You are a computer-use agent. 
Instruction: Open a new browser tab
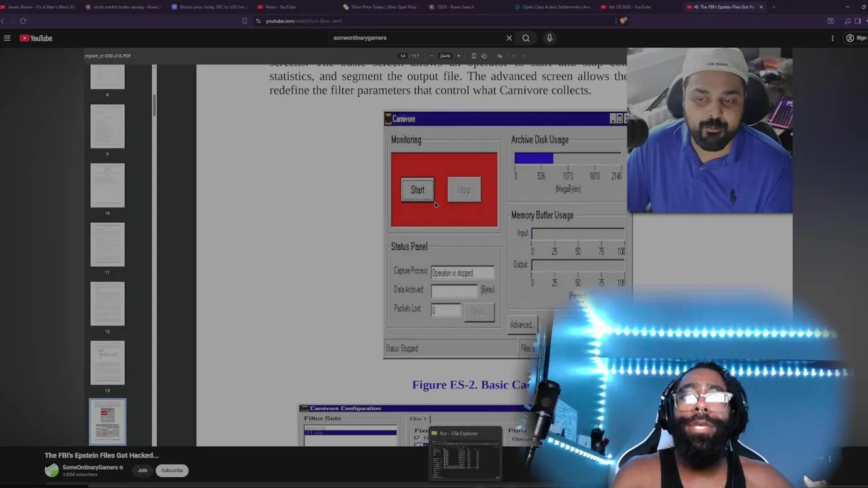(774, 7)
